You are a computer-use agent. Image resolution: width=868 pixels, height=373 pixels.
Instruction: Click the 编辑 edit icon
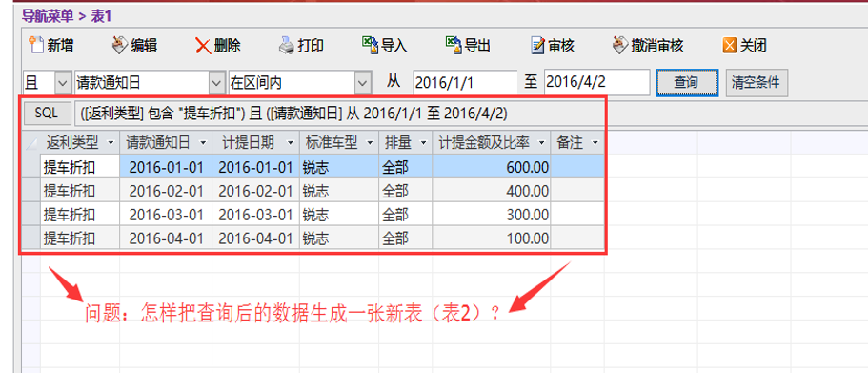click(x=120, y=45)
